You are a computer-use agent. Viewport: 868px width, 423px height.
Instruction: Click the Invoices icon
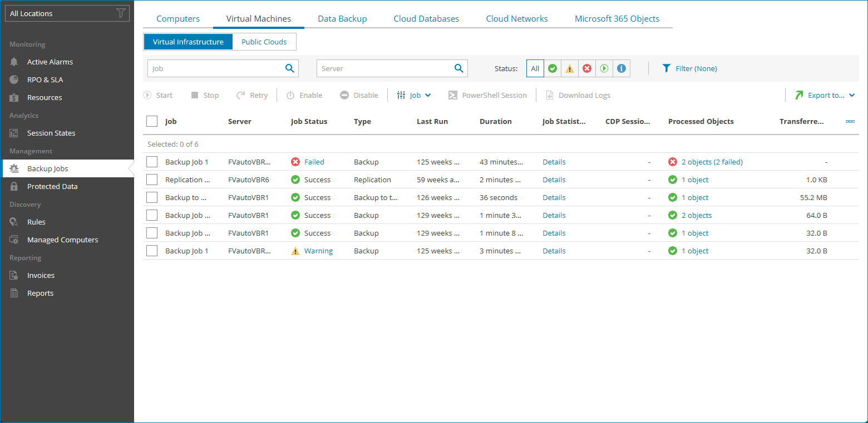[14, 275]
